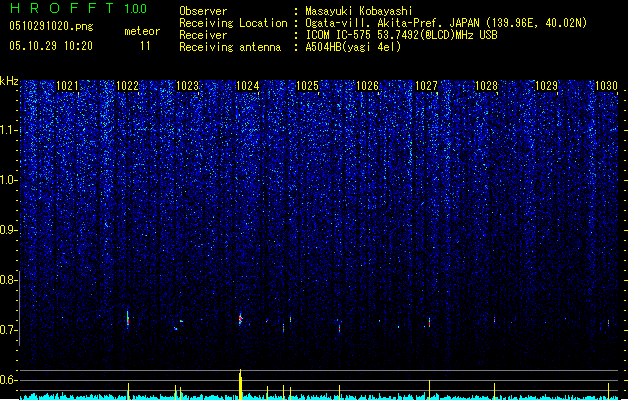Click the 1028 time marker
This screenshot has width=629, height=400.
[x=486, y=86]
